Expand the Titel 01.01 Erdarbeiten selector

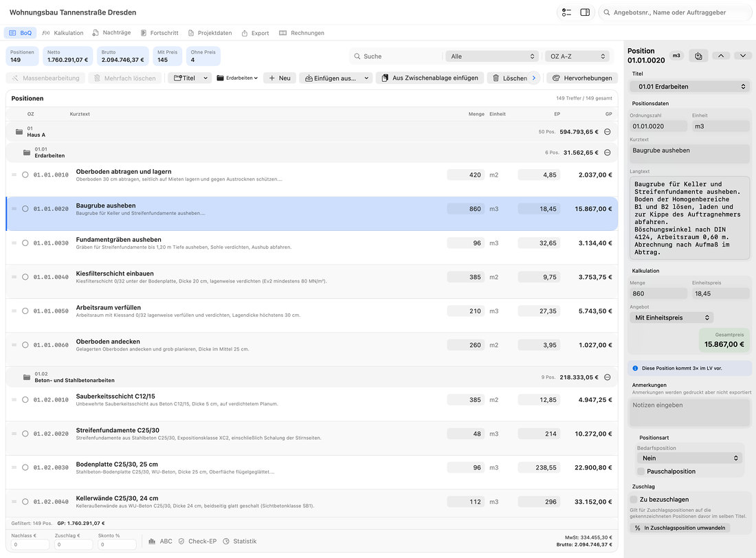pyautogui.click(x=689, y=87)
